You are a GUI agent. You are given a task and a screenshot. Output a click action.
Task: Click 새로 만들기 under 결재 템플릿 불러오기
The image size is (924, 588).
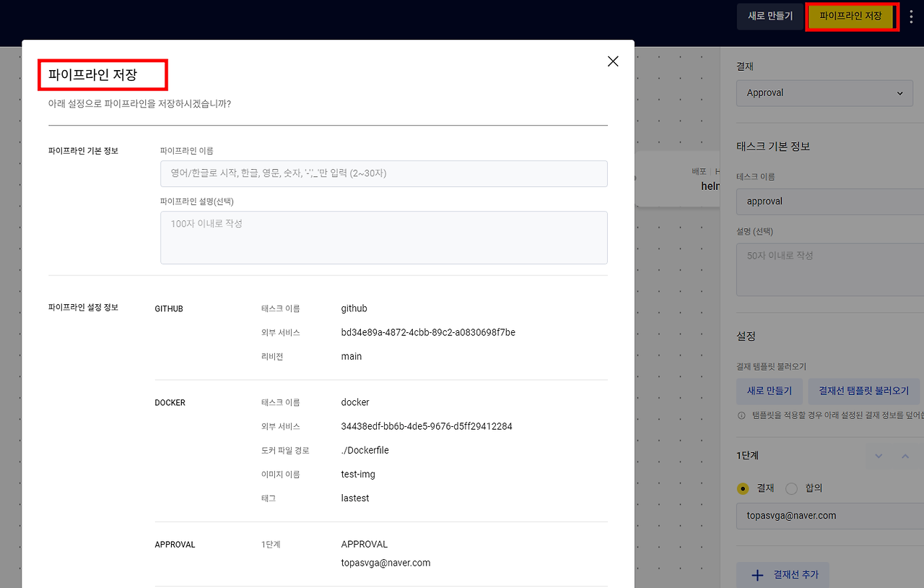coord(770,391)
